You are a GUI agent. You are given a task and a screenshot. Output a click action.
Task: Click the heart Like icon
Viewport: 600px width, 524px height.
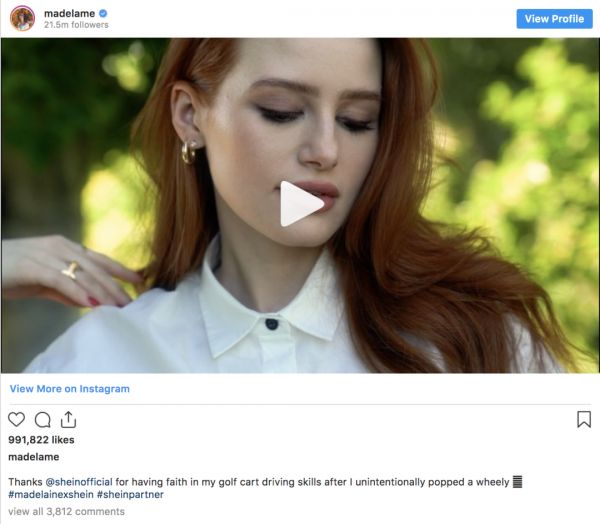[17, 419]
